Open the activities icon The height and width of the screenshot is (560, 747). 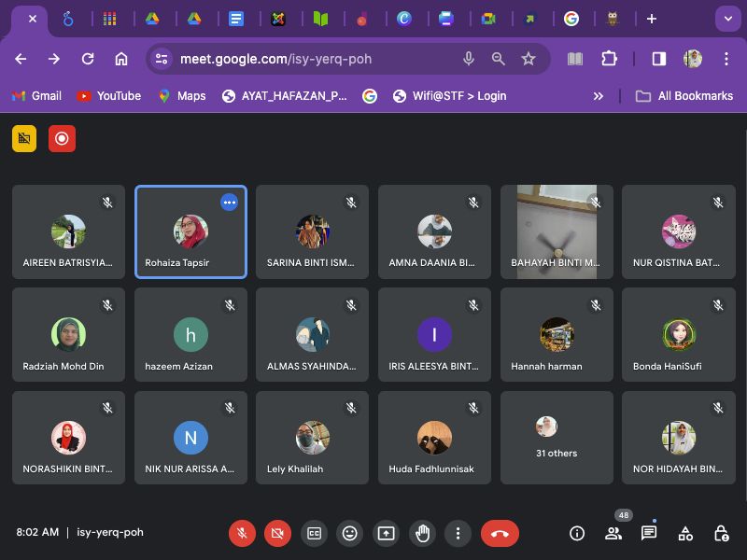coord(685,533)
